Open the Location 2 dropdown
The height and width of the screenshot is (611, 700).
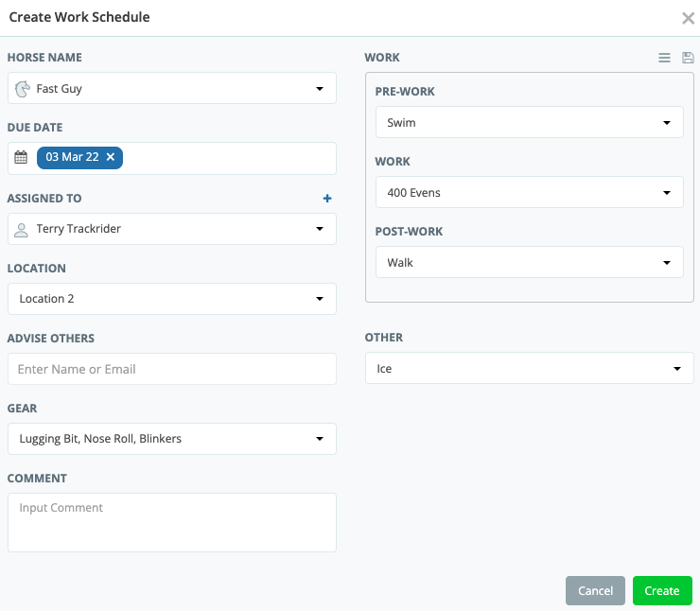point(319,299)
